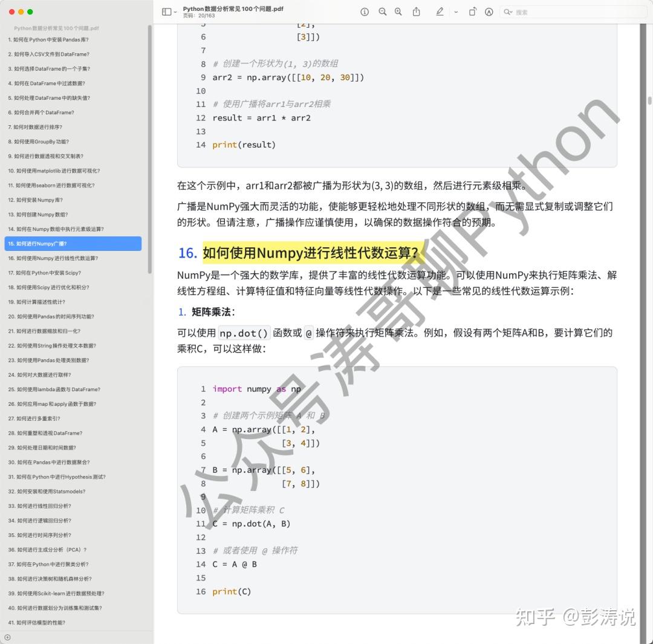Click the window title Python数据分析常见100个问题.pdf
653x644 pixels.
233,8
